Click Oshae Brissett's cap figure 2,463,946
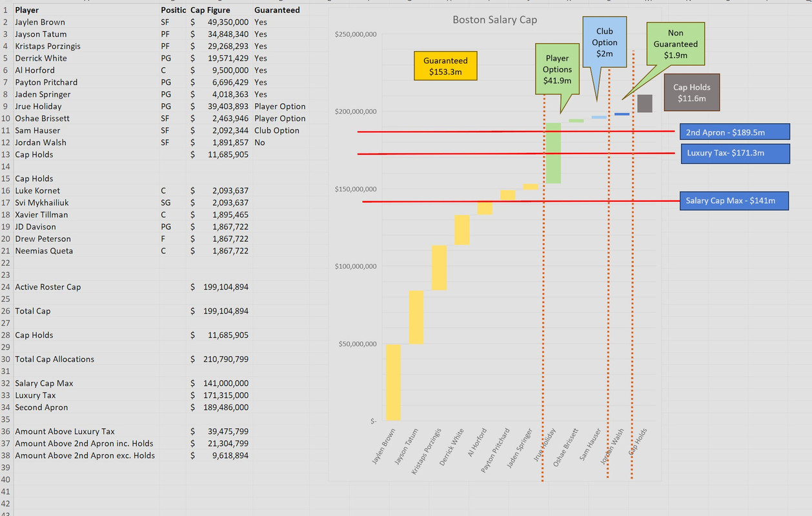This screenshot has height=516, width=812. click(219, 119)
